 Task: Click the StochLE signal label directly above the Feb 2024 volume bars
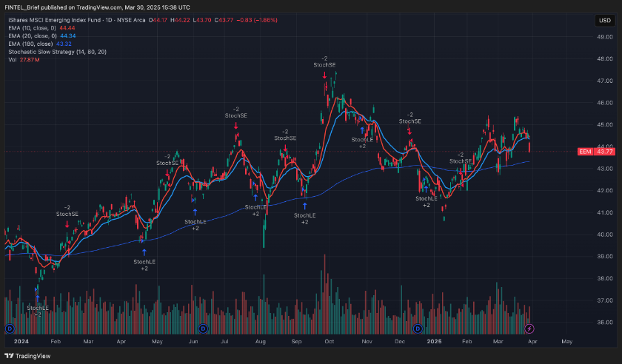point(38,311)
